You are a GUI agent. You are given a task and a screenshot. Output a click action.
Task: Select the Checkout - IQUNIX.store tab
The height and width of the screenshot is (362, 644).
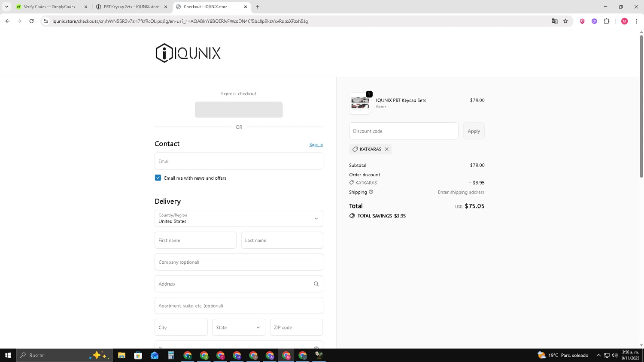pyautogui.click(x=205, y=7)
